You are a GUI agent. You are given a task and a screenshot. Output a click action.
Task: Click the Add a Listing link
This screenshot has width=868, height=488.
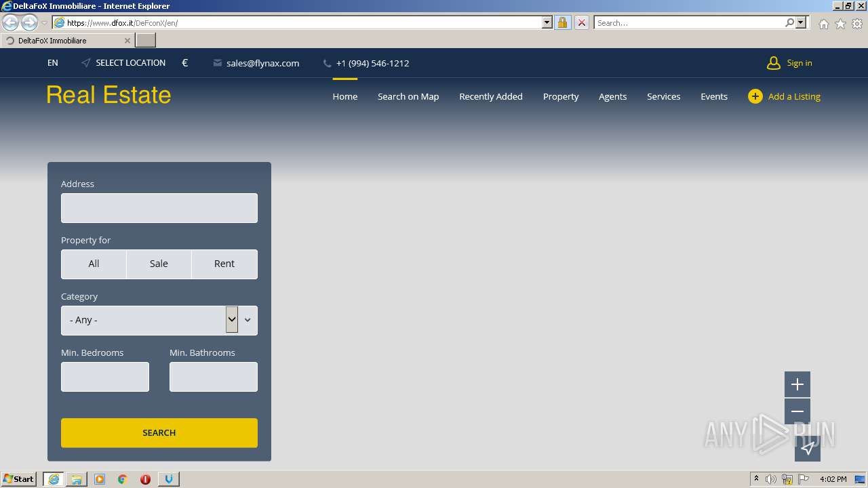point(794,96)
